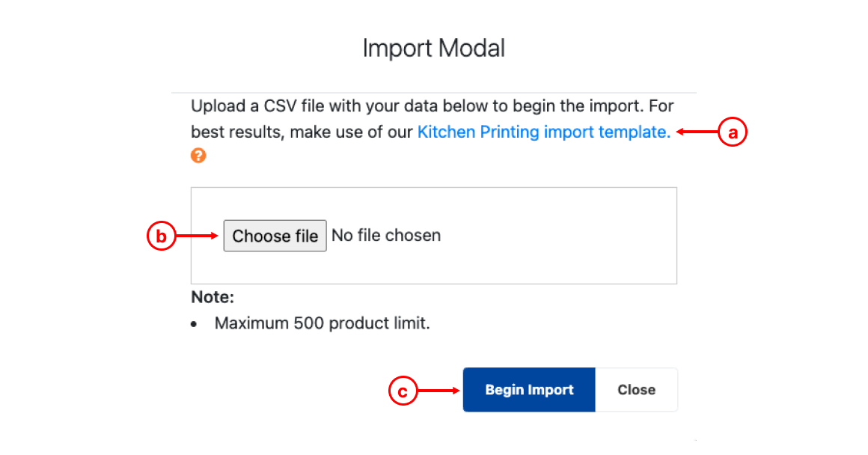Click the Upload a CSV file instruction text
This screenshot has width=868, height=455.
433,118
